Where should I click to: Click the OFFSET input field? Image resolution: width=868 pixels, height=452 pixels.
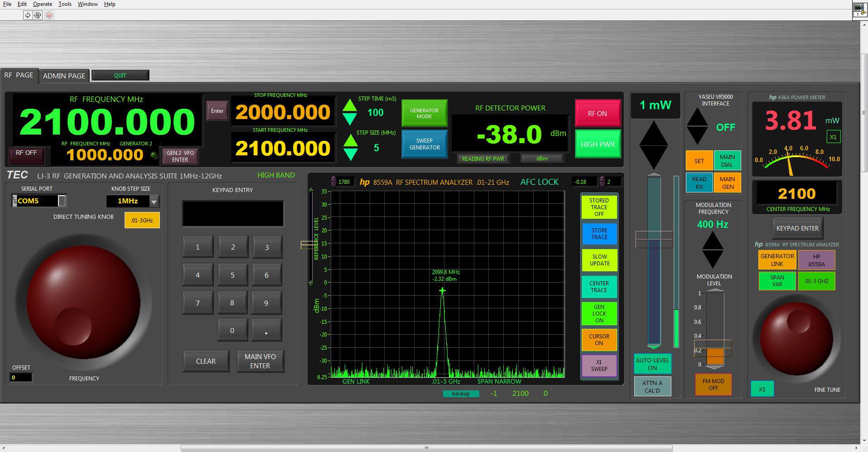(x=21, y=377)
